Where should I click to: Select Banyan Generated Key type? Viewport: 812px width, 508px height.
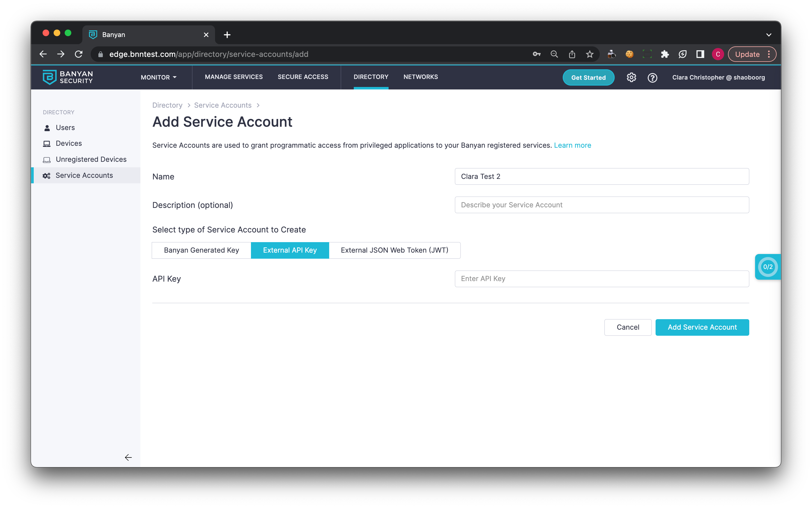pyautogui.click(x=201, y=250)
